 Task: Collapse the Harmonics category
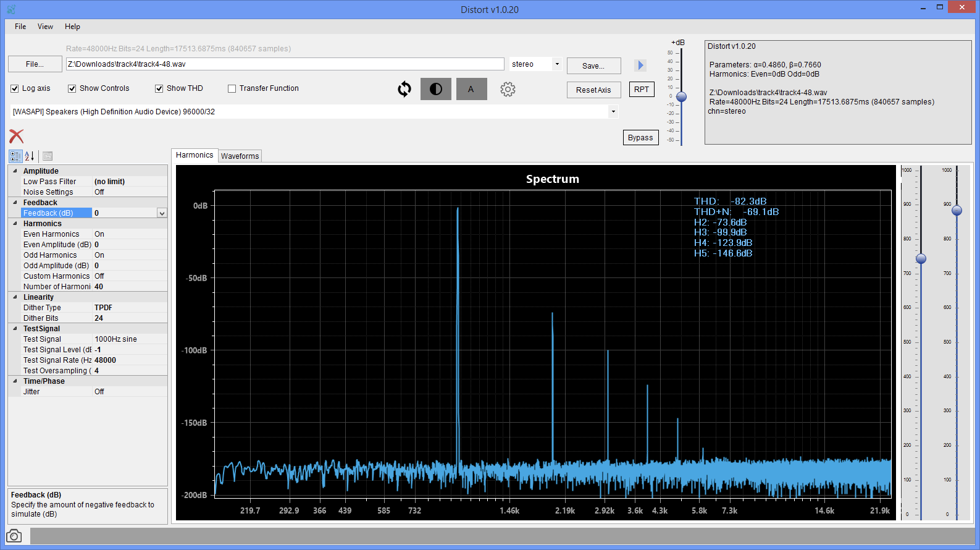point(15,224)
